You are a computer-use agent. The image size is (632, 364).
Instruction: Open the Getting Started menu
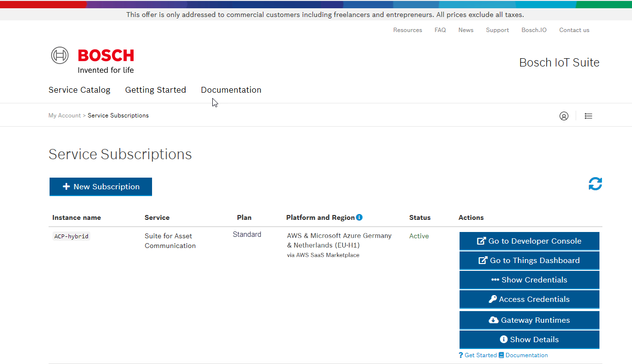pyautogui.click(x=155, y=90)
